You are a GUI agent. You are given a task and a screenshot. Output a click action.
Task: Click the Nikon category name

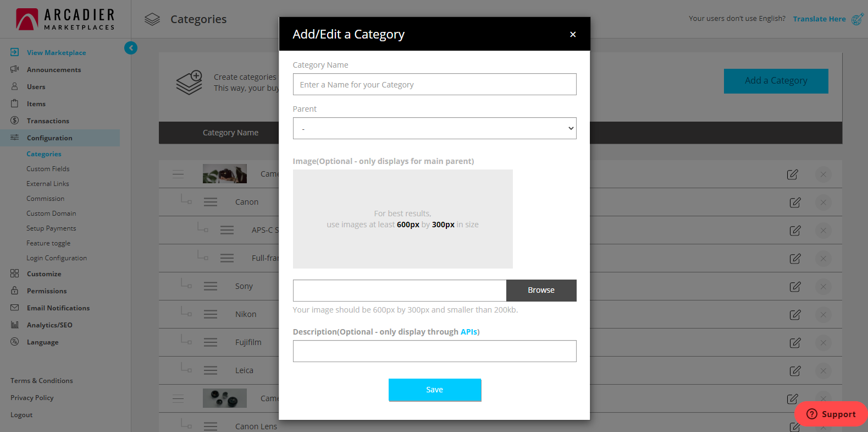click(x=246, y=314)
